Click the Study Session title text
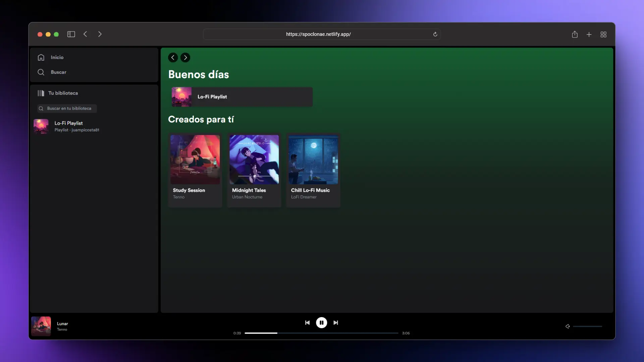644x362 pixels. click(x=189, y=190)
